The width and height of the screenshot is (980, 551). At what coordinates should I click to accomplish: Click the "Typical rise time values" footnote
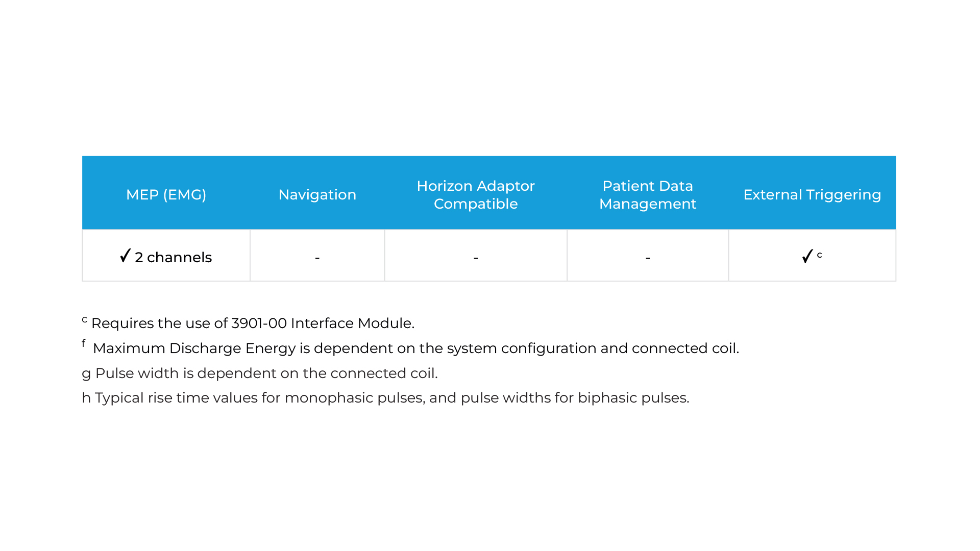[x=391, y=397]
